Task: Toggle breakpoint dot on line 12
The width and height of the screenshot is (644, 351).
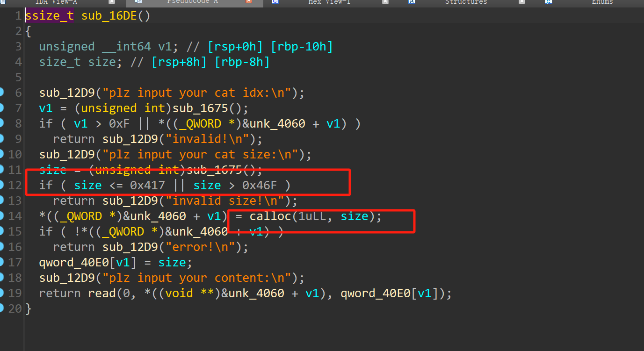Action: click(x=1, y=185)
